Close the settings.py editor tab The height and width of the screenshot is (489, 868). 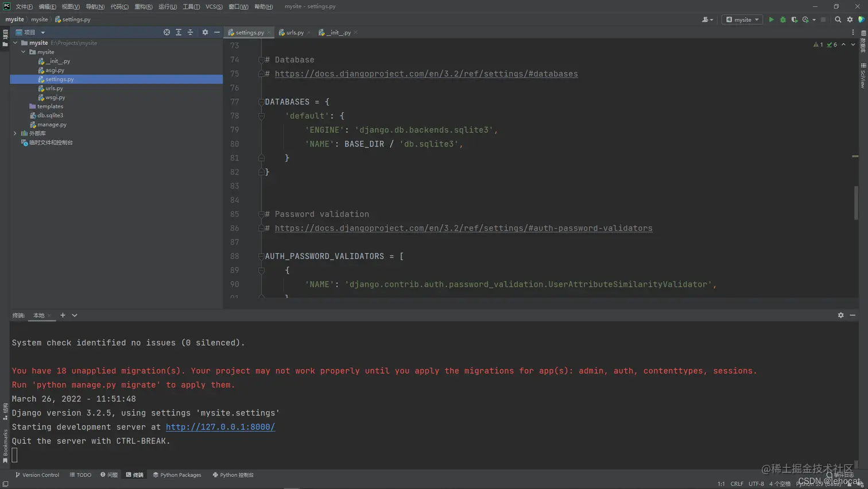click(269, 33)
